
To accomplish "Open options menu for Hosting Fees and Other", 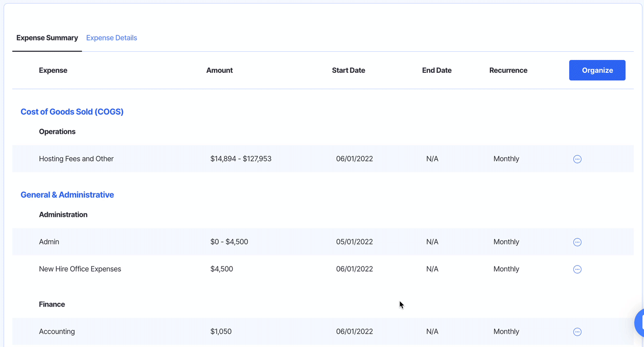I will [x=577, y=159].
